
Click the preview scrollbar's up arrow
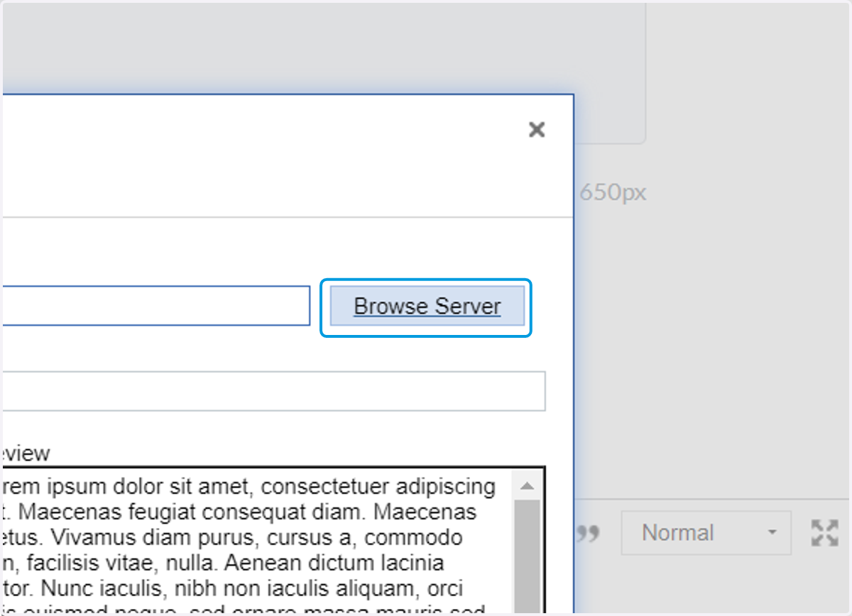click(527, 487)
